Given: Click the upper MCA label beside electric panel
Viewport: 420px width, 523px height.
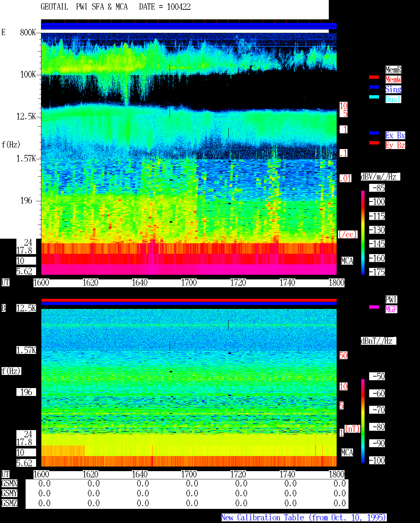Looking at the screenshot, I should [x=347, y=261].
